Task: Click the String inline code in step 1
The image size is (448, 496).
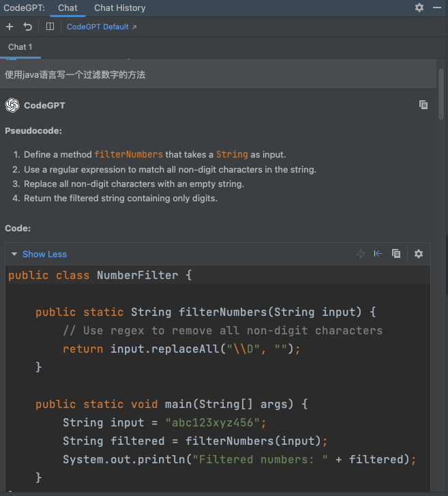Action: pyautogui.click(x=232, y=154)
